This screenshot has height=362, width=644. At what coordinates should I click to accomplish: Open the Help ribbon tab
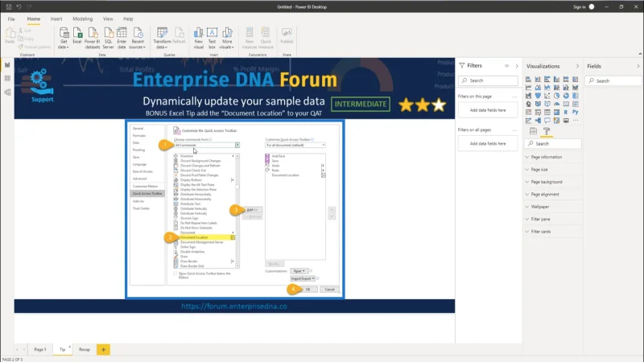pyautogui.click(x=128, y=19)
